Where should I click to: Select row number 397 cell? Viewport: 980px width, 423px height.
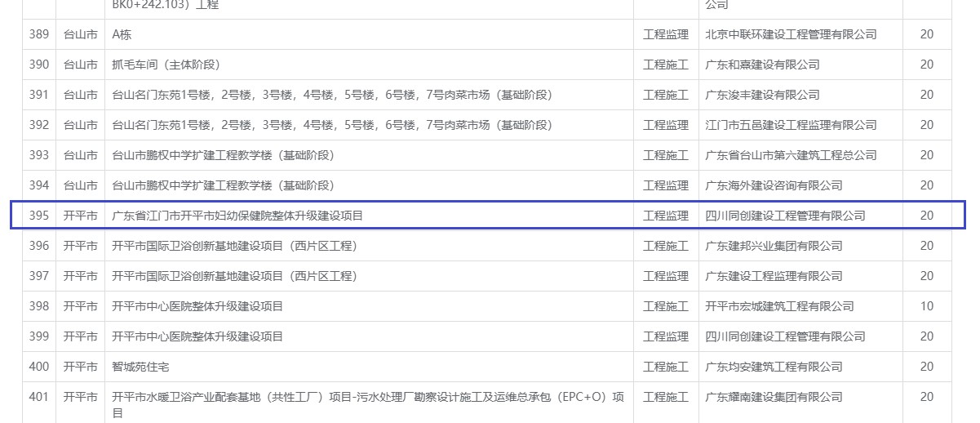click(39, 276)
